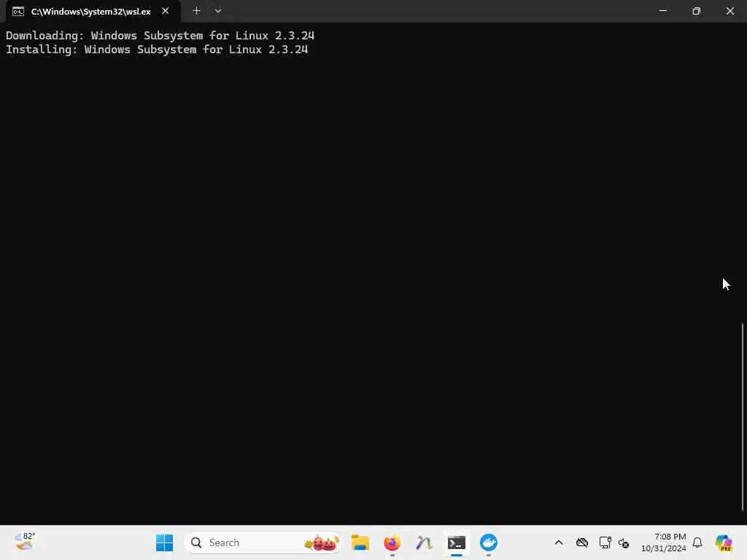Open the notifications bell
Screen dimensions: 747x560
pyautogui.click(x=697, y=542)
